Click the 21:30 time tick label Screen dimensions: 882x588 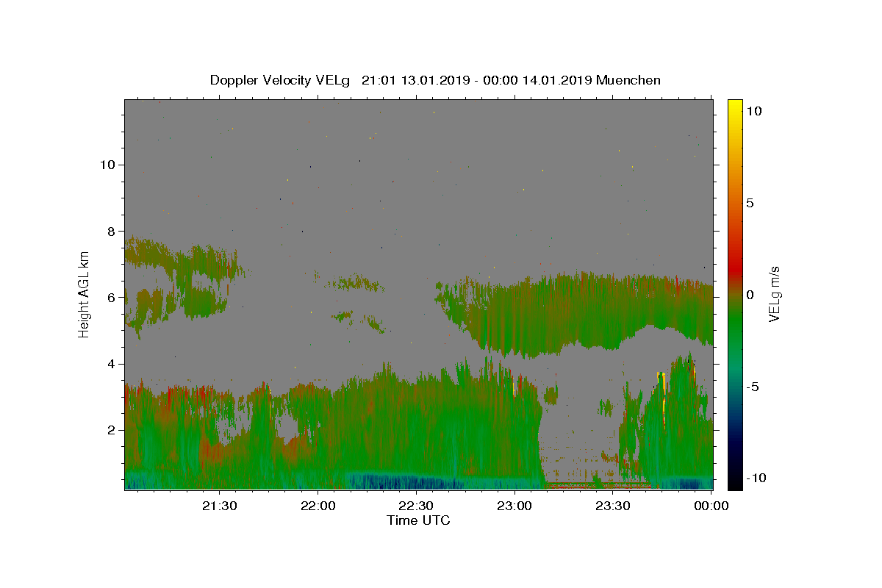coord(219,506)
